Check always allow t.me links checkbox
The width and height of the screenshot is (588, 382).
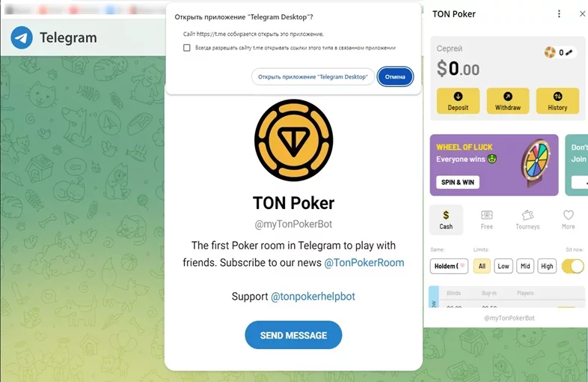pos(187,48)
